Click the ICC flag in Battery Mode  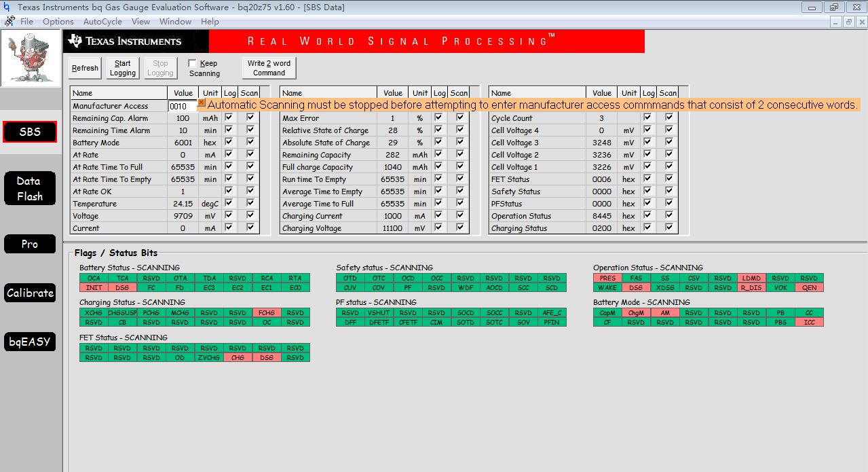[809, 323]
